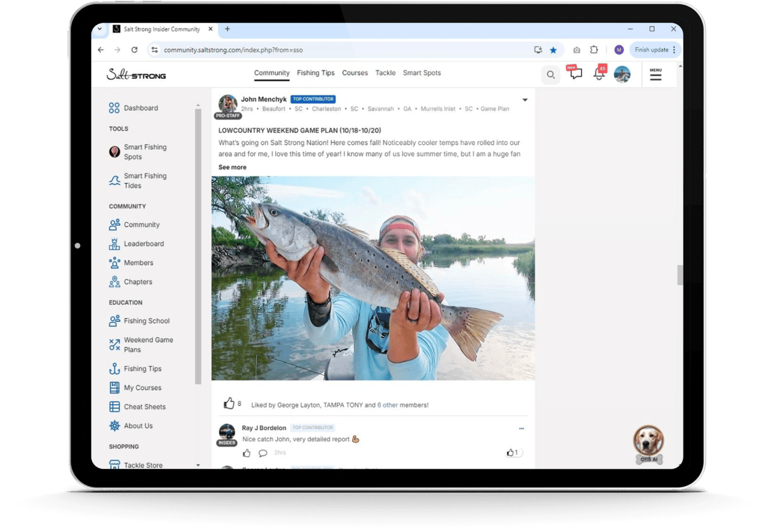This screenshot has height=532, width=773.
Task: Click the Finish update button
Action: point(651,50)
